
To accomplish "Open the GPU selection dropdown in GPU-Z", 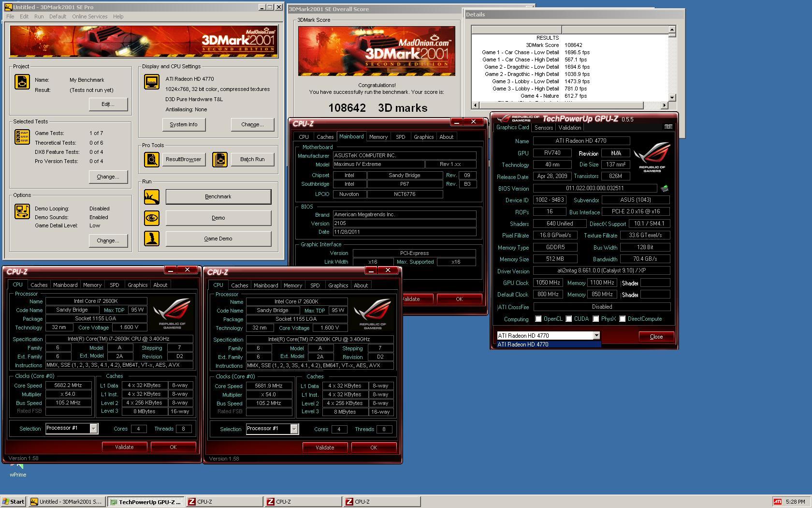I will [x=596, y=335].
